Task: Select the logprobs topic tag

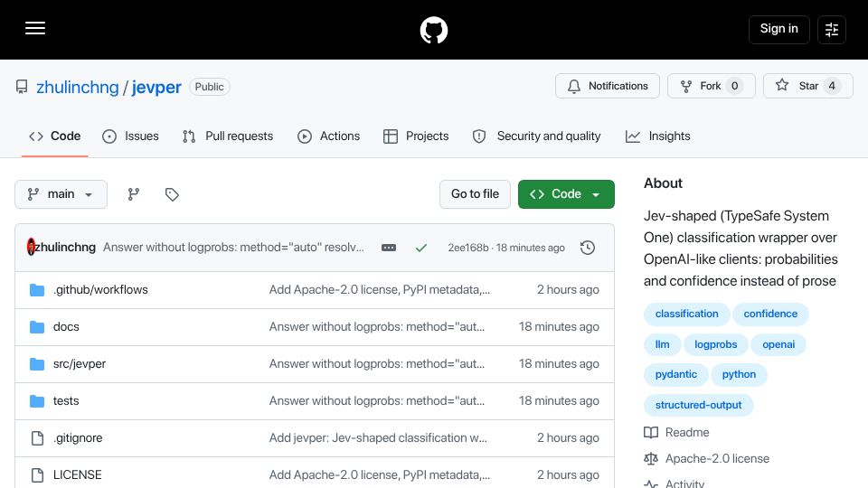Action: pyautogui.click(x=715, y=344)
